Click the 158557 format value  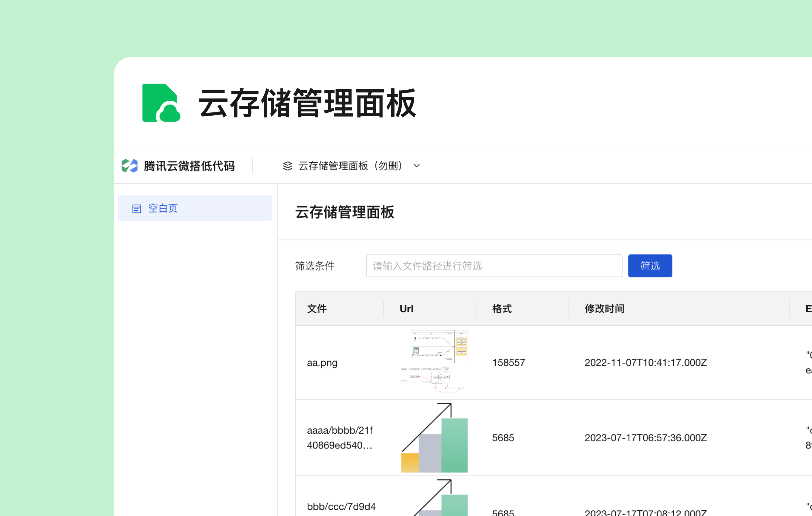tap(508, 362)
